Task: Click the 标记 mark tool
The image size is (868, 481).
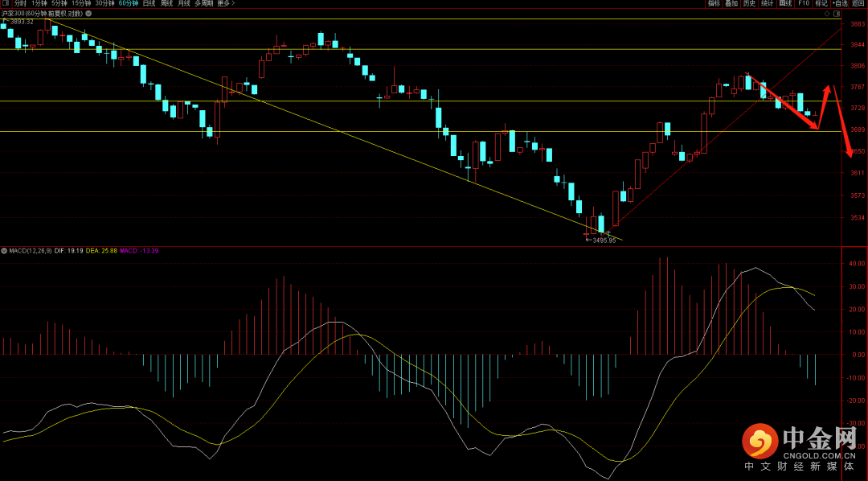Action: click(x=821, y=3)
